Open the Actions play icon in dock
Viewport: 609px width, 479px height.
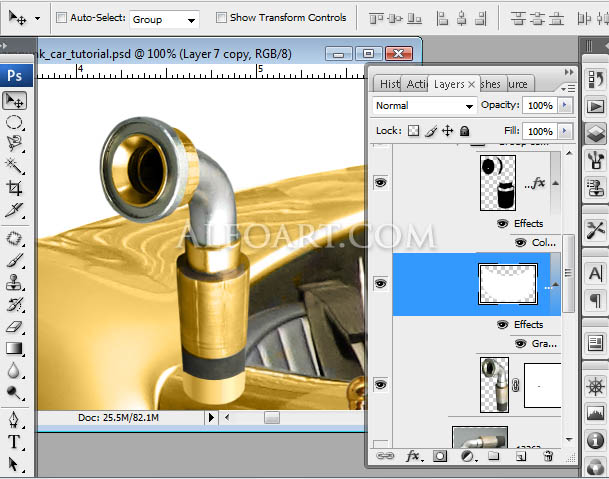pos(595,106)
